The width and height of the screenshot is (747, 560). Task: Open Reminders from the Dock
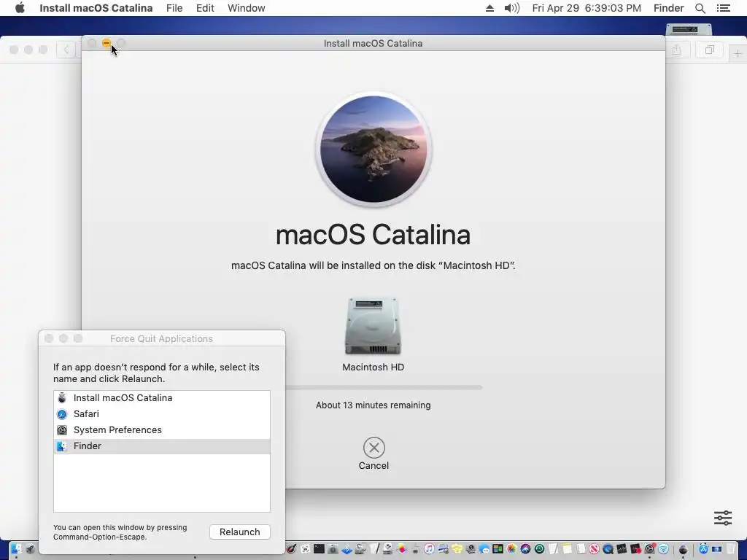point(580,549)
